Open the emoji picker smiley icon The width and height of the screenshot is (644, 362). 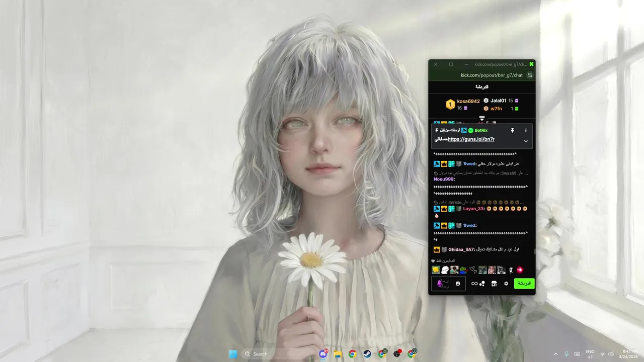pyautogui.click(x=458, y=284)
